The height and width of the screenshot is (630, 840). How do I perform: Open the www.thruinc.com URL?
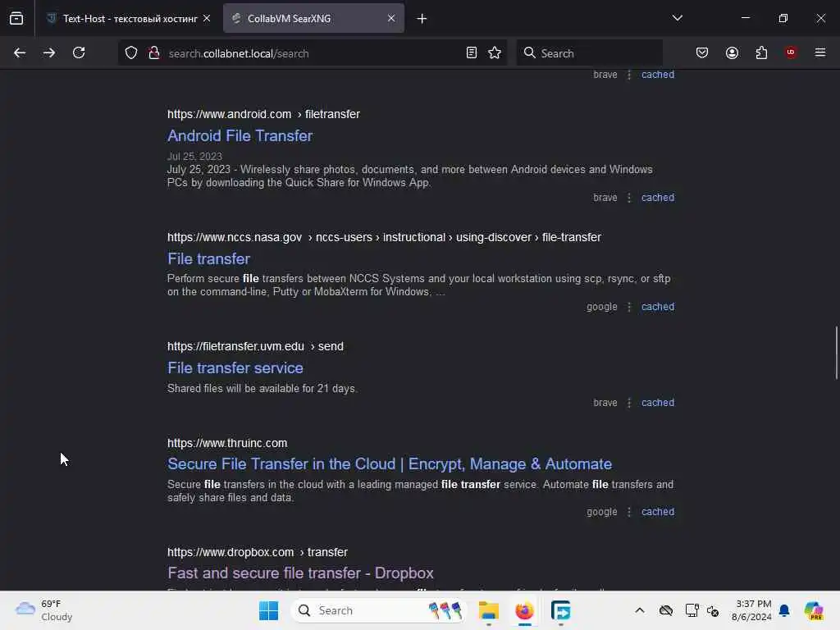227,444
